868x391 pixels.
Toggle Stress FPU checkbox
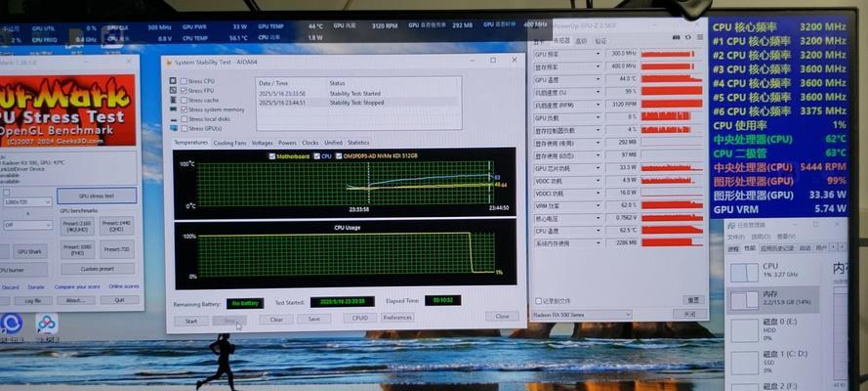point(184,90)
